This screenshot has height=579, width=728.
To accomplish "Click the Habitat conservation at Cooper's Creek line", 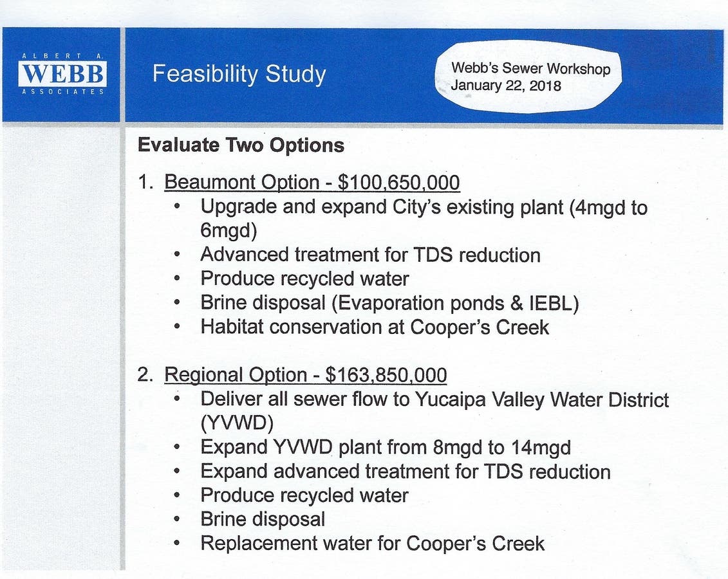I will tap(375, 327).
